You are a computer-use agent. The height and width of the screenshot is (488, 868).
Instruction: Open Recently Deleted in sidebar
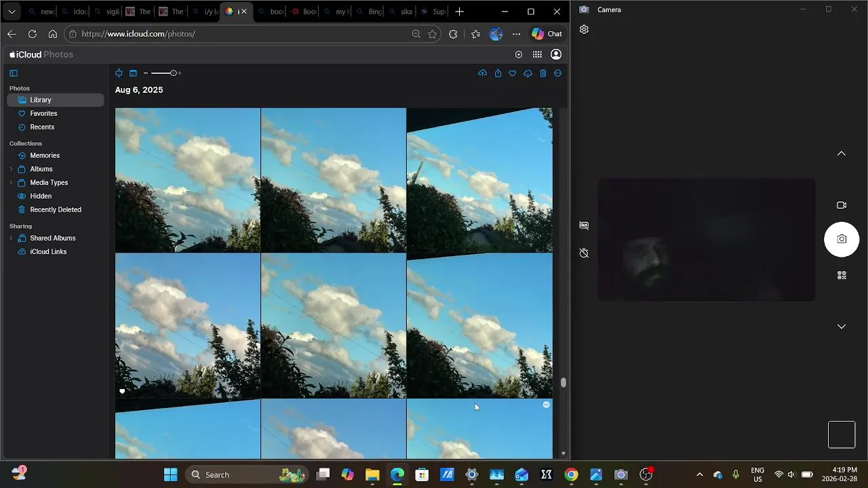(x=56, y=209)
